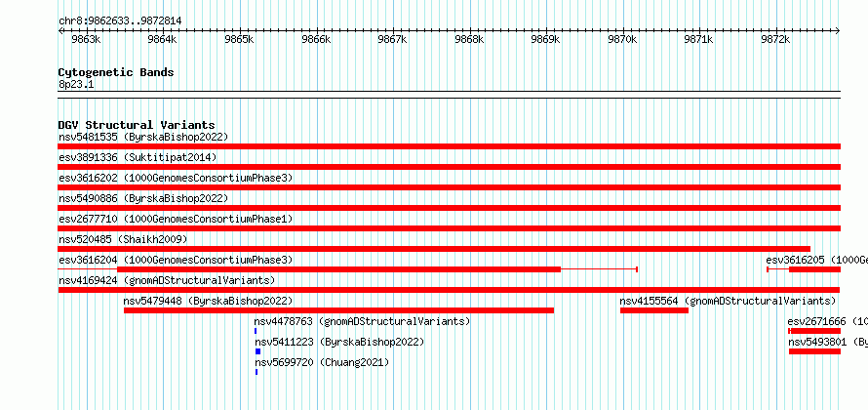Screen dimensions: 868x410
Task: Click the ruler's right arrow end
Action: click(x=838, y=30)
